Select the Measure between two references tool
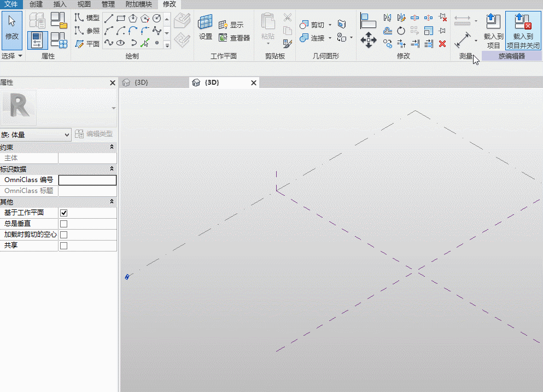Image resolution: width=543 pixels, height=392 pixels. pyautogui.click(x=462, y=40)
